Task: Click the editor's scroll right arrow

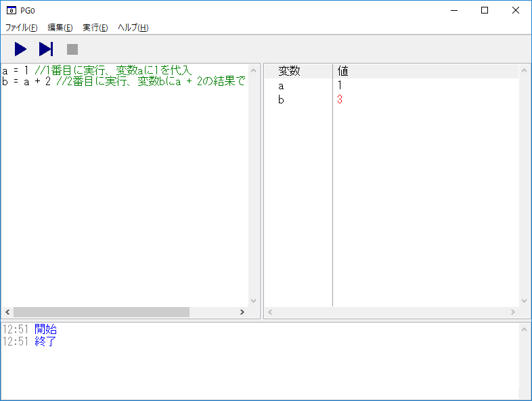Action: point(242,312)
